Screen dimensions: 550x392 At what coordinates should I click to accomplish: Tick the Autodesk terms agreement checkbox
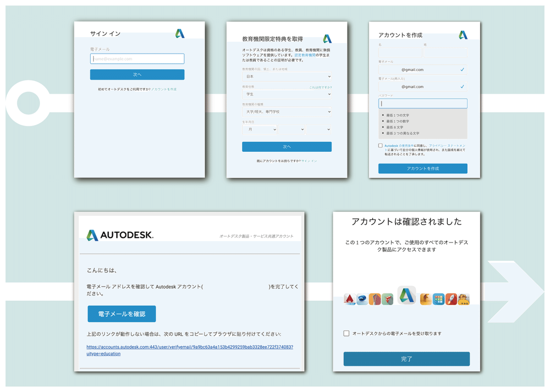point(380,145)
